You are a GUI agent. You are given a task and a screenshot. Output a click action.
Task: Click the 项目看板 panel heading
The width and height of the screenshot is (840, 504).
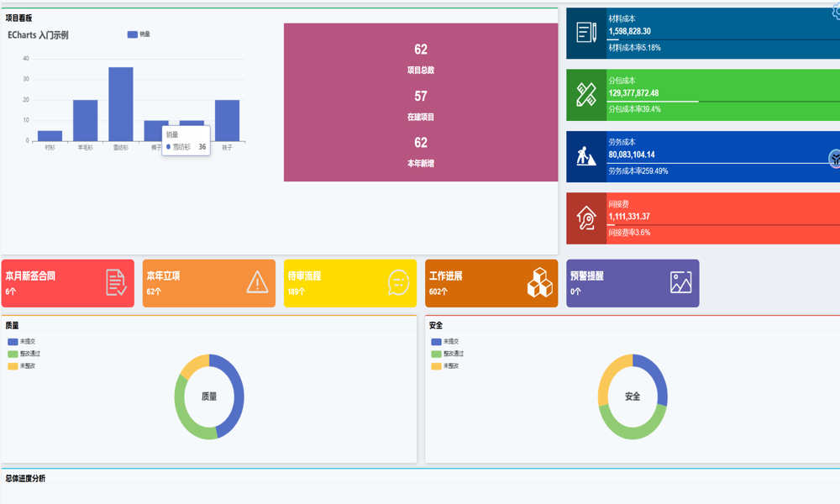coord(18,18)
